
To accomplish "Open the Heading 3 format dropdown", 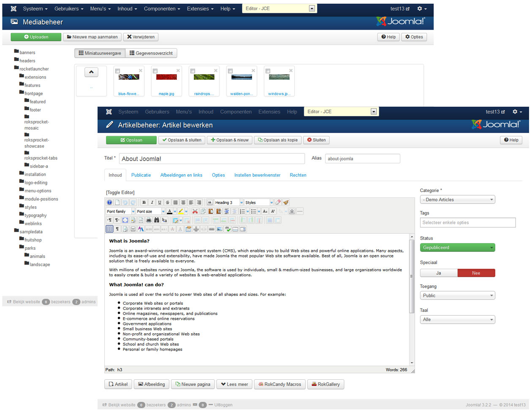I will [229, 202].
